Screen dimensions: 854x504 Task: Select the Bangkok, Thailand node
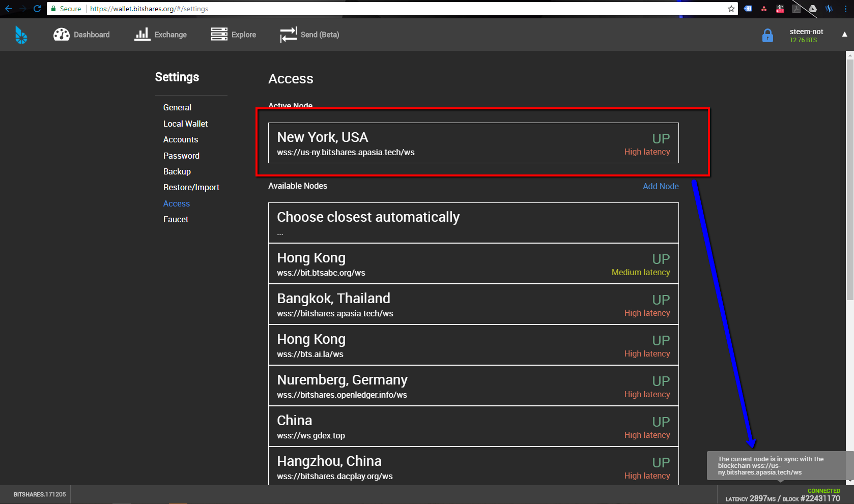tap(473, 304)
